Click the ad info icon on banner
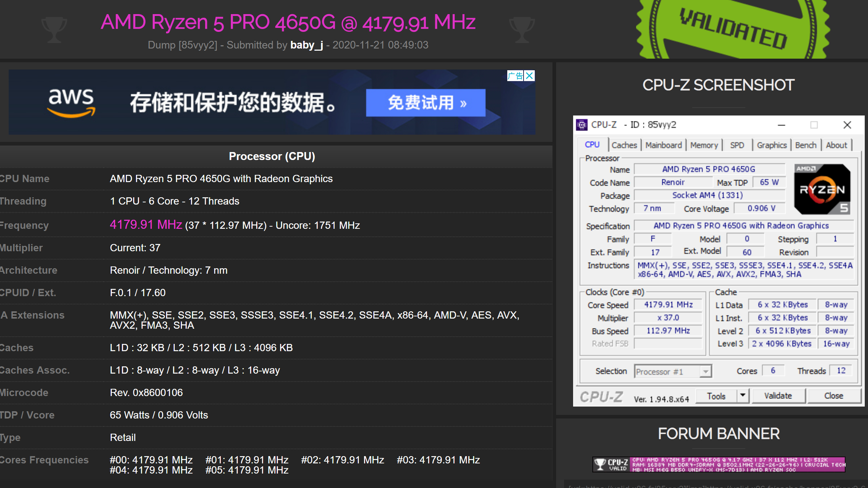Image resolution: width=868 pixels, height=488 pixels. (x=515, y=76)
